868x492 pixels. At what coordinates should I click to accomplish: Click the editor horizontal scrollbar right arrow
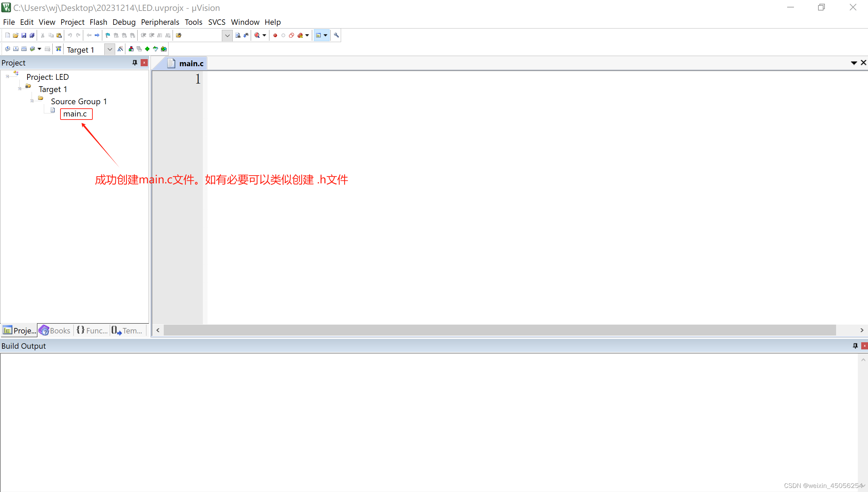tap(862, 330)
